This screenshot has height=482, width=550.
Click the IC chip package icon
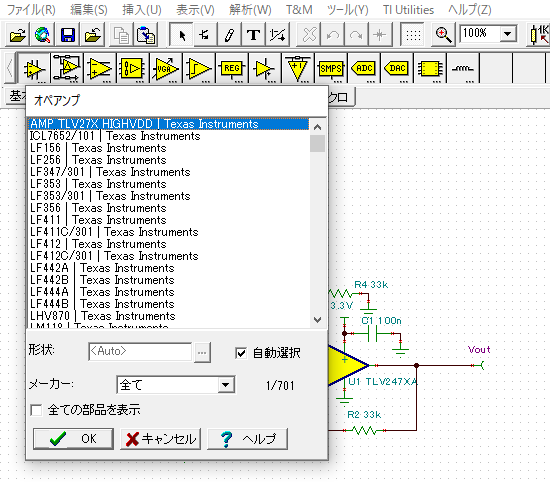[429, 68]
